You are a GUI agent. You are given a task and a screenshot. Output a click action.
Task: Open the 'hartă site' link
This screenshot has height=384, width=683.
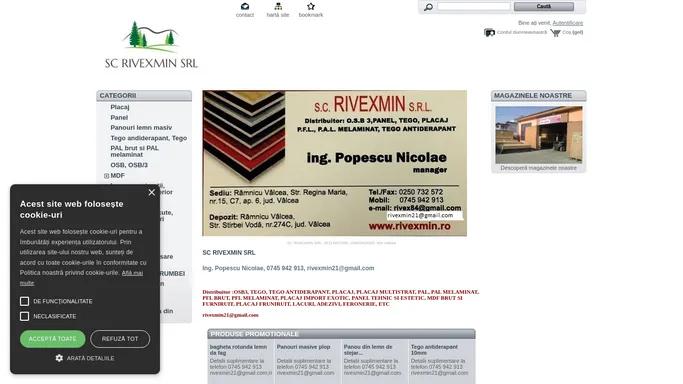[278, 15]
